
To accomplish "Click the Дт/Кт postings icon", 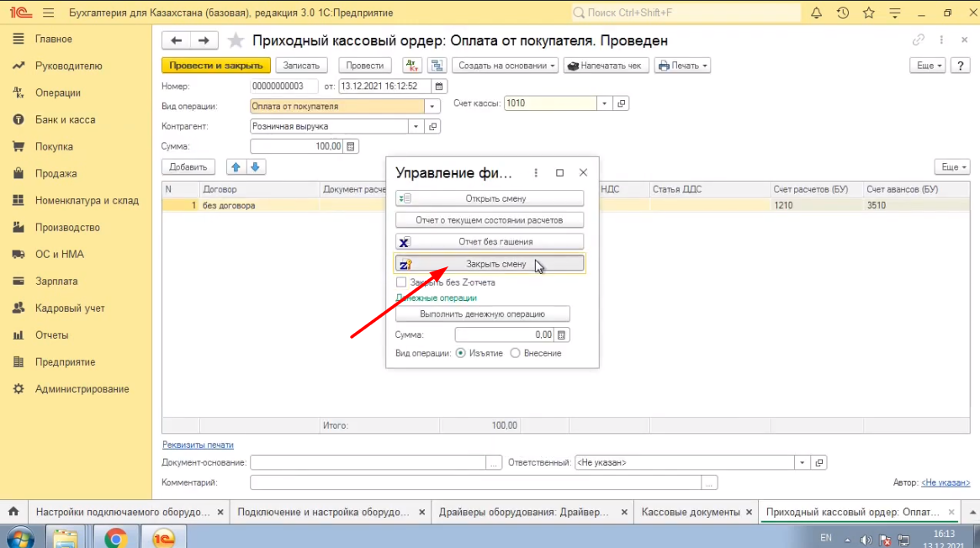I will [412, 66].
